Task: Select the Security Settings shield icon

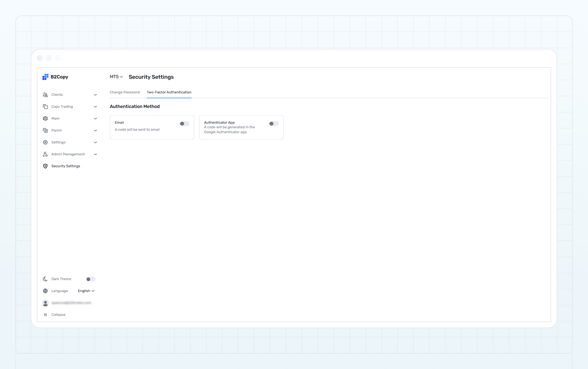Action: [45, 166]
